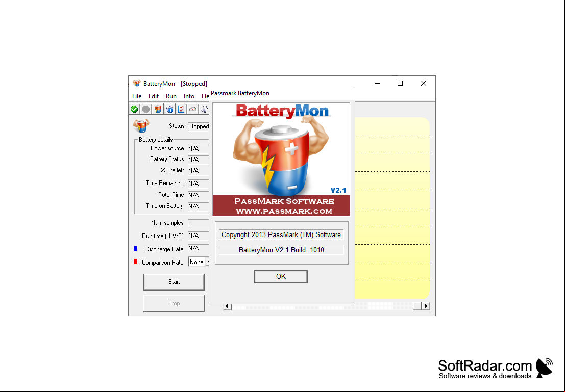This screenshot has width=565, height=392.
Task: Click the gray octagon stop toolbar icon
Action: point(146,109)
